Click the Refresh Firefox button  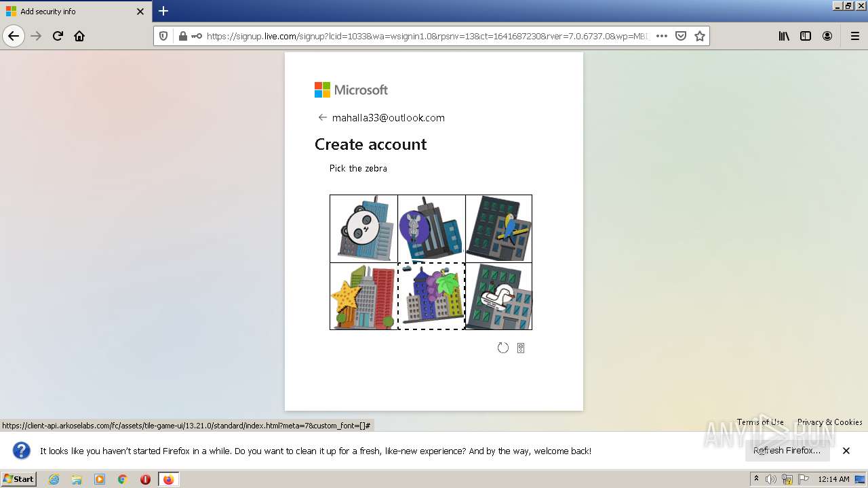[x=787, y=450]
